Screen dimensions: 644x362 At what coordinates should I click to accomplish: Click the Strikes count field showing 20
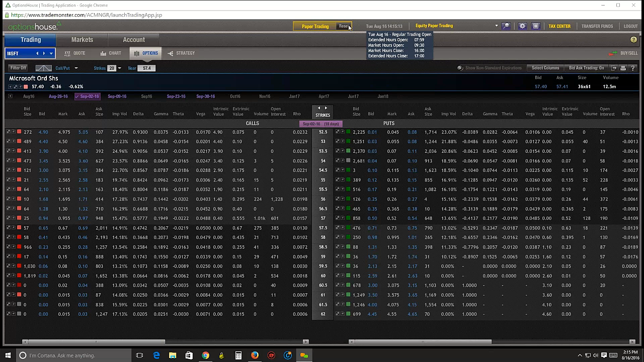[x=112, y=68]
